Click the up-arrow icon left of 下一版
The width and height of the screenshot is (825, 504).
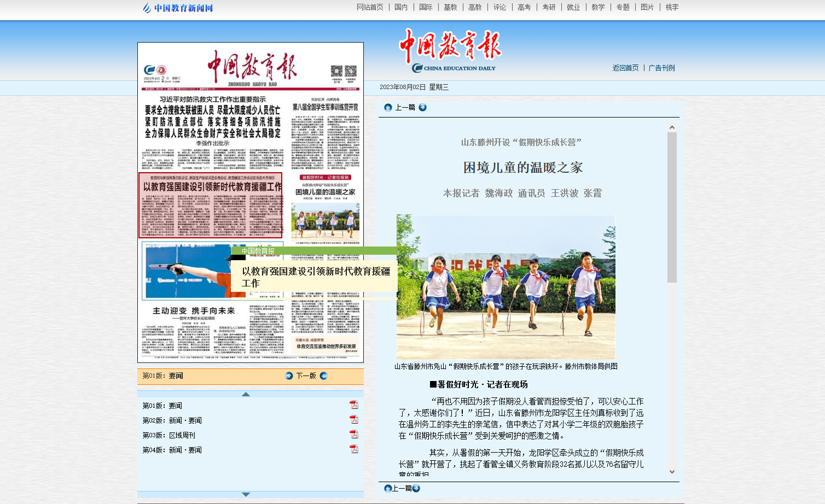[289, 376]
